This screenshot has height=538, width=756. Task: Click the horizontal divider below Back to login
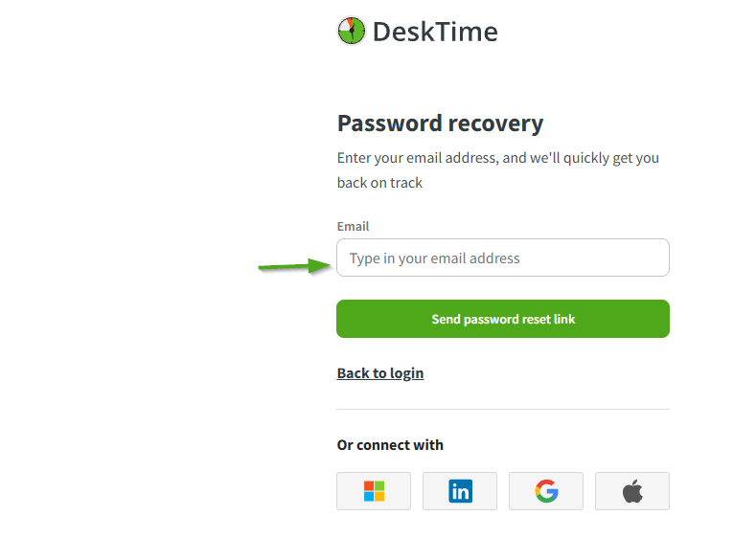[x=502, y=409]
